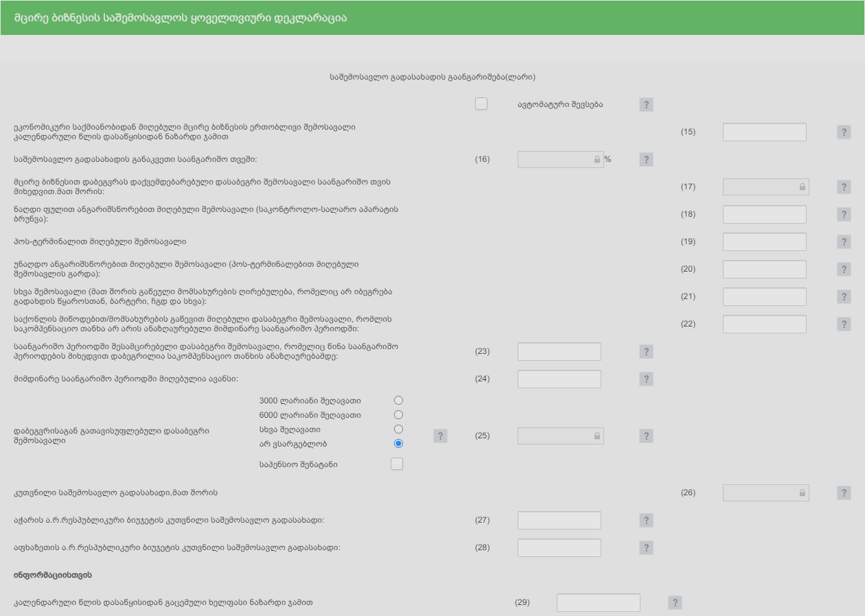
Task: Click input field numbered (23)
Action: (x=560, y=351)
